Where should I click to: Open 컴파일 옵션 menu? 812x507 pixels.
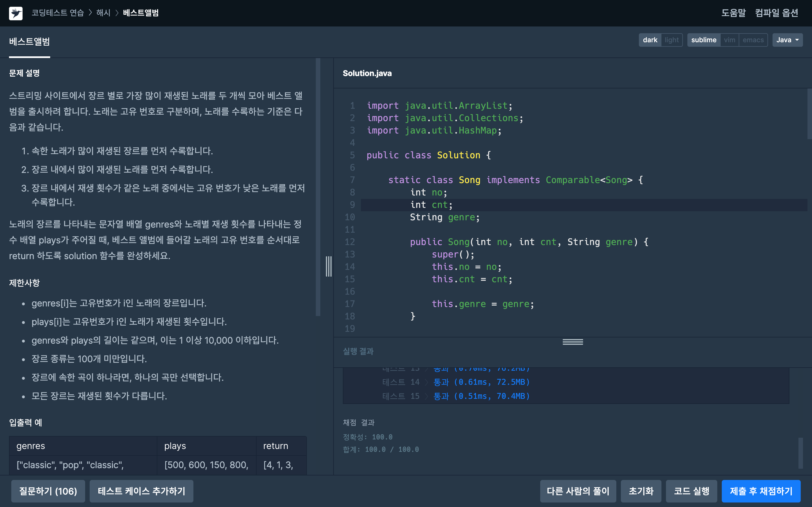coord(776,13)
